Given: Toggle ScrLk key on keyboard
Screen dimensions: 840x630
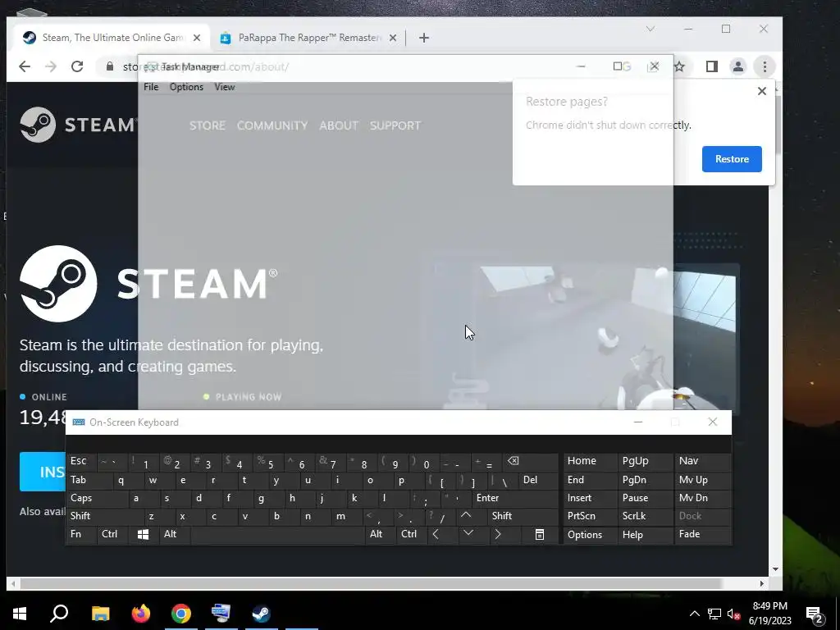Looking at the screenshot, I should coord(645,517).
